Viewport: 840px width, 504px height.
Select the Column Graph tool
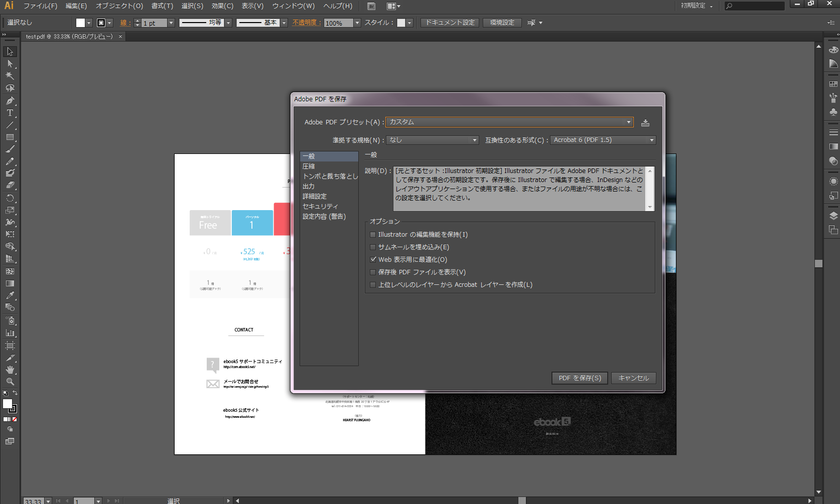point(10,332)
